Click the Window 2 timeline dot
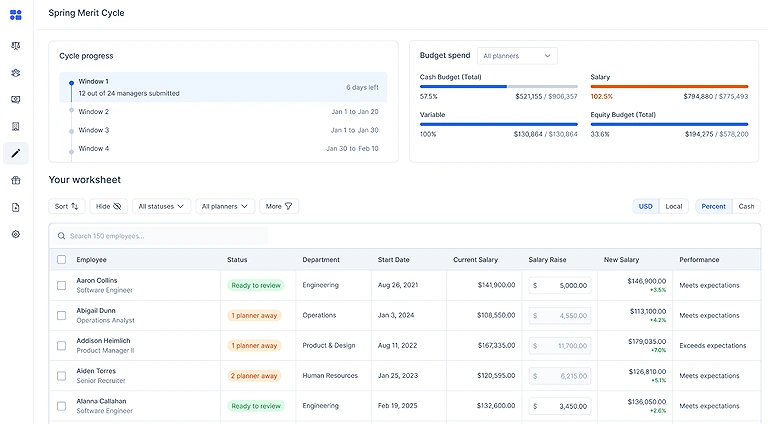The image size is (768, 424). point(72,111)
